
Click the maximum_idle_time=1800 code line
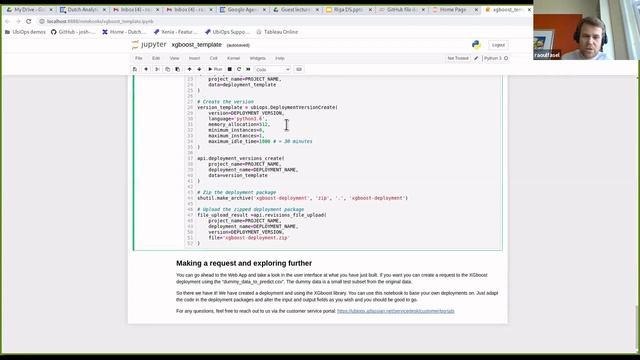click(x=260, y=141)
